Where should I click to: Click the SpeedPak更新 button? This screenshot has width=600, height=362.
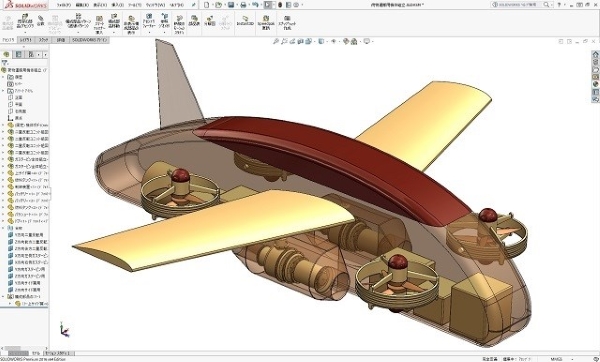pyautogui.click(x=266, y=22)
